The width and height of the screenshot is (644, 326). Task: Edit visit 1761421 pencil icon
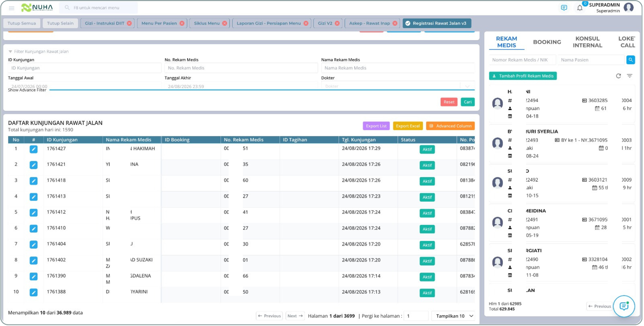coord(33,165)
